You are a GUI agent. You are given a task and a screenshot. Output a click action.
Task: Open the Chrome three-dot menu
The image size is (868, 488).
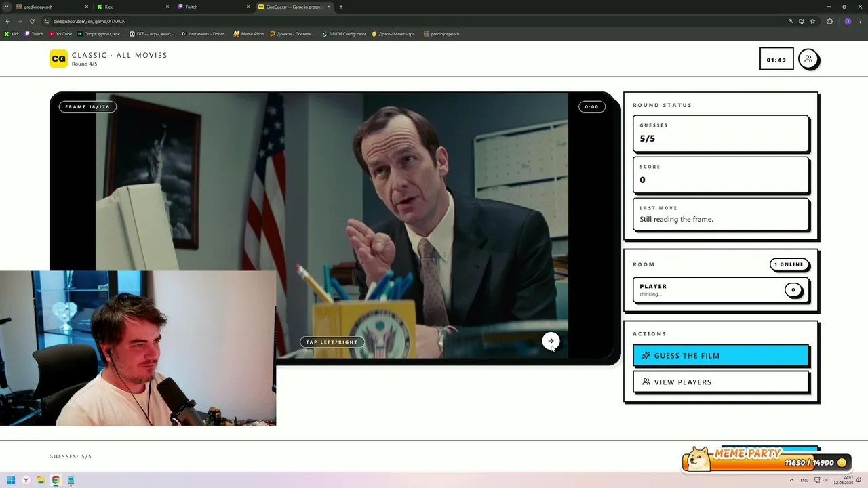pyautogui.click(x=860, y=21)
